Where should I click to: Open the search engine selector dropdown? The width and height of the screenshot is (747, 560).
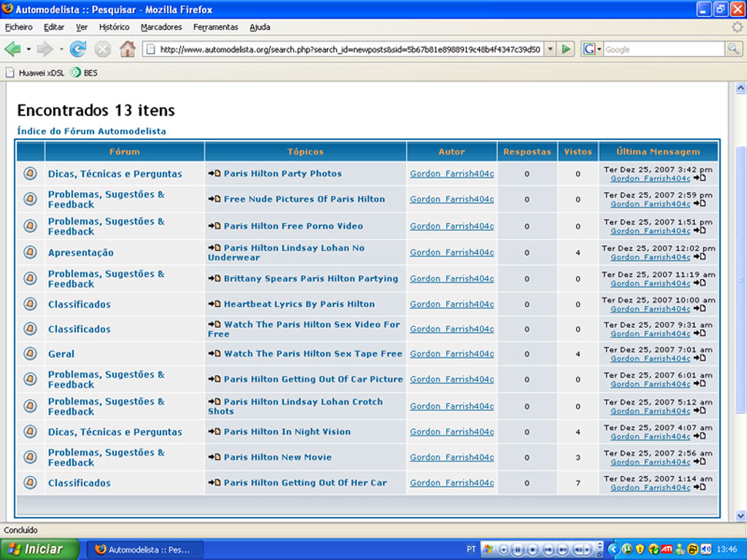click(x=600, y=49)
